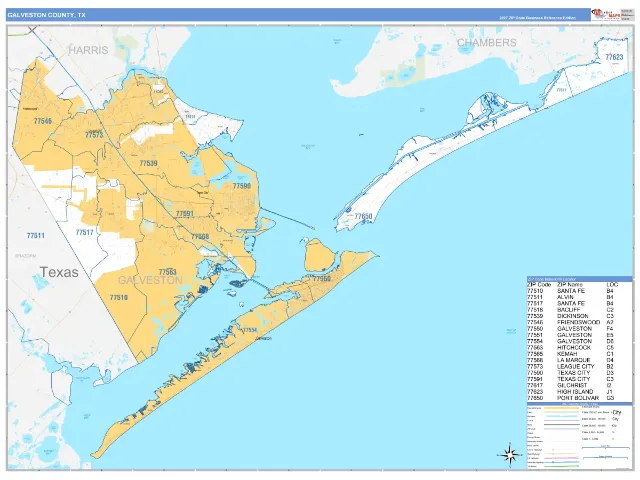Select the GILCHRIST row in the ZIP table
This screenshot has width=640, height=480.
click(570, 385)
